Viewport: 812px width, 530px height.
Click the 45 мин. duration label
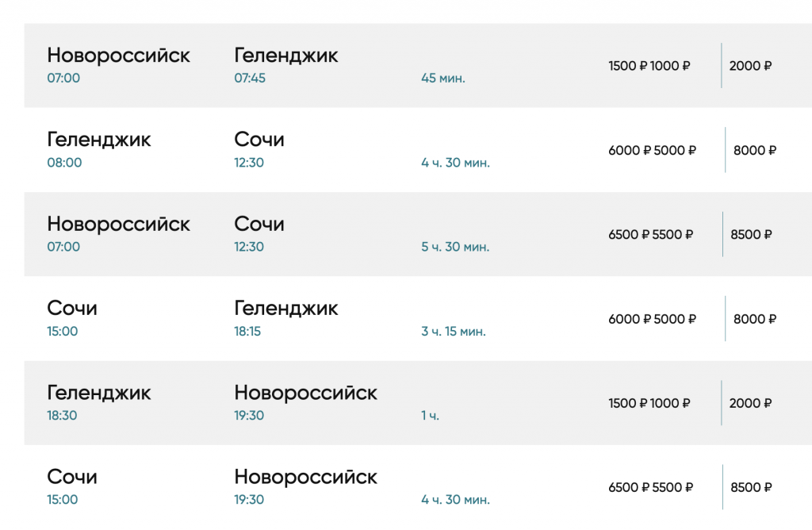[443, 79]
